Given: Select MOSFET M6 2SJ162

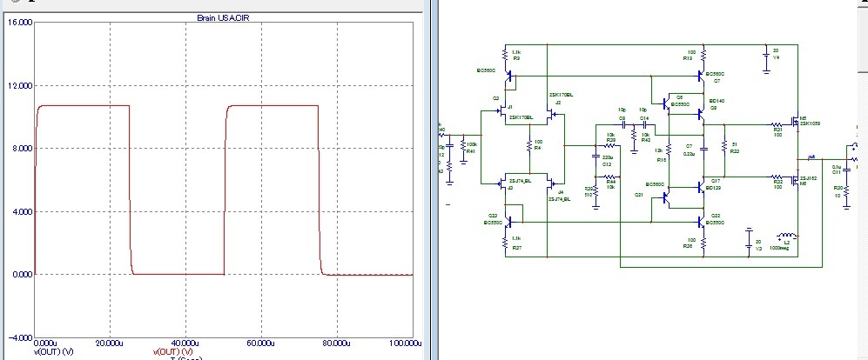Looking at the screenshot, I should click(794, 180).
